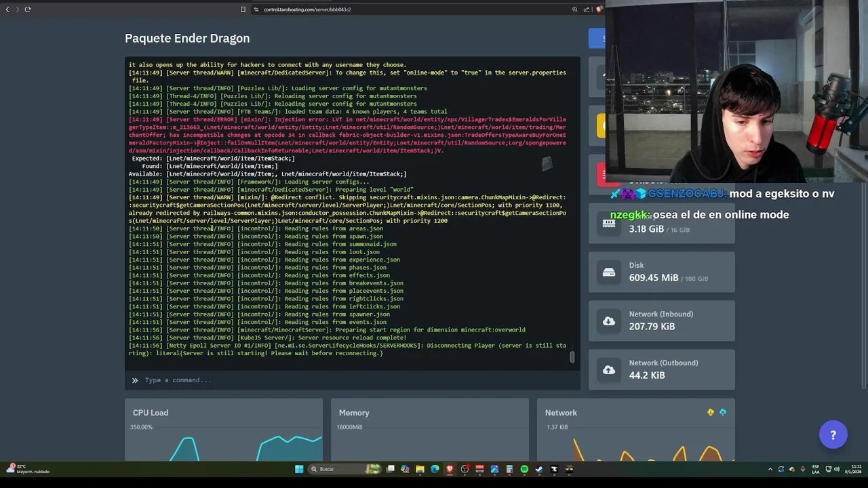
Task: Click the Network chart title
Action: (x=561, y=413)
